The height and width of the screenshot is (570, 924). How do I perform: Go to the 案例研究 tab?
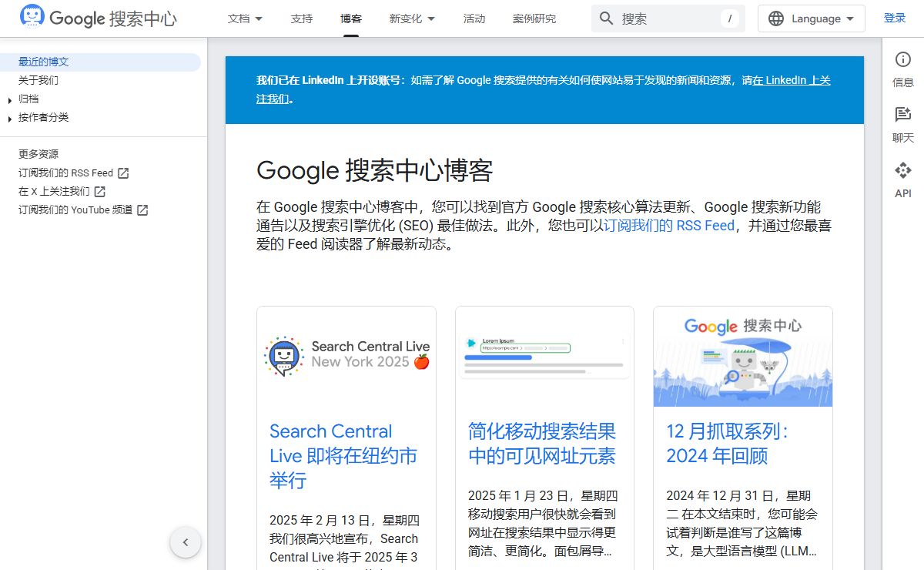(534, 18)
